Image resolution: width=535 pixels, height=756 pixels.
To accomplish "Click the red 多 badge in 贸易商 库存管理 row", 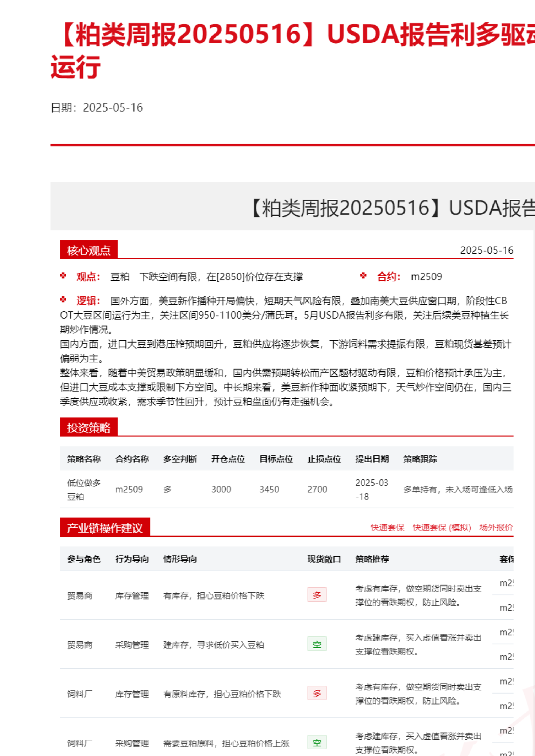I will [x=317, y=595].
